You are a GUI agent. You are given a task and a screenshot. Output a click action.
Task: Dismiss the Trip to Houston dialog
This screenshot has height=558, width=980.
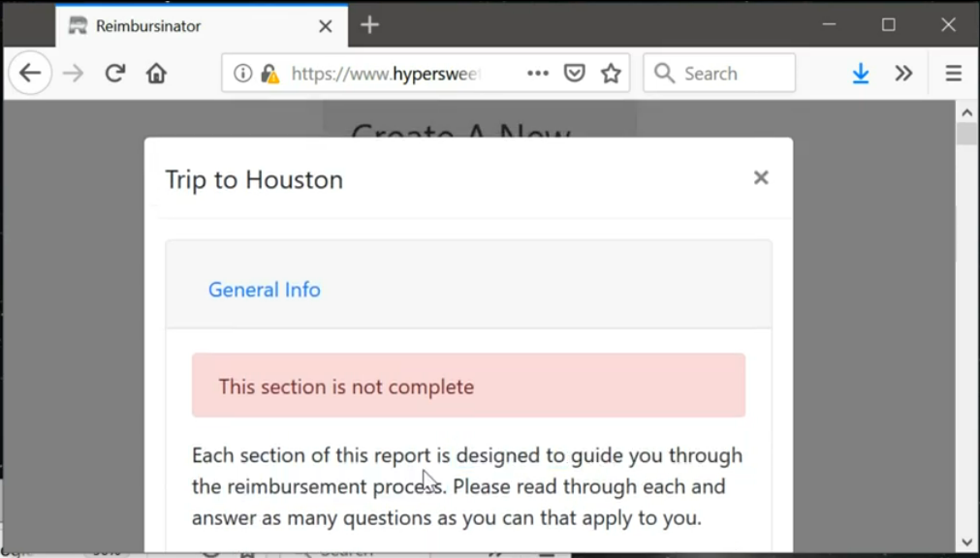pyautogui.click(x=760, y=177)
